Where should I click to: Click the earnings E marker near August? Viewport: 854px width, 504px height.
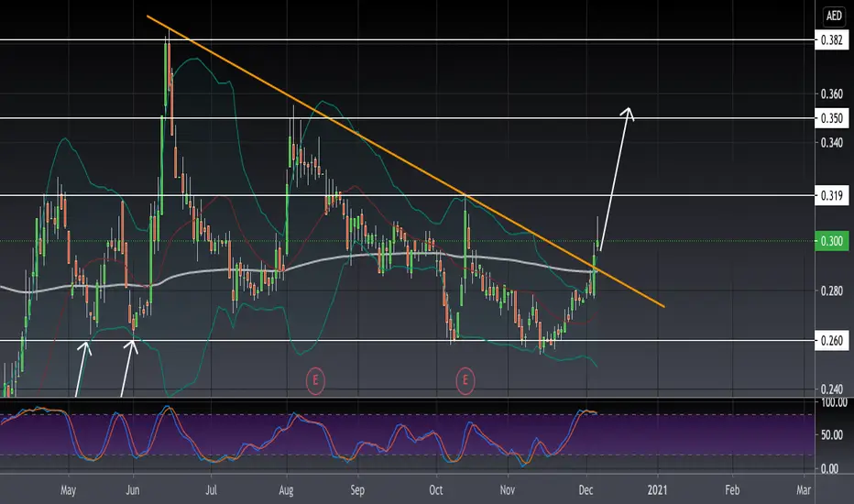[x=315, y=379]
